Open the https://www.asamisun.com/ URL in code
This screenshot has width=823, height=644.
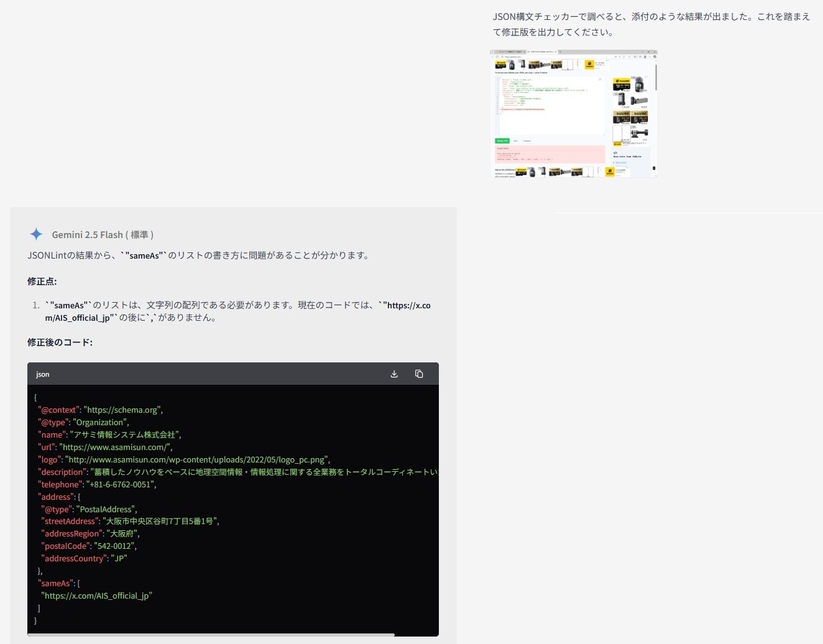(116, 446)
